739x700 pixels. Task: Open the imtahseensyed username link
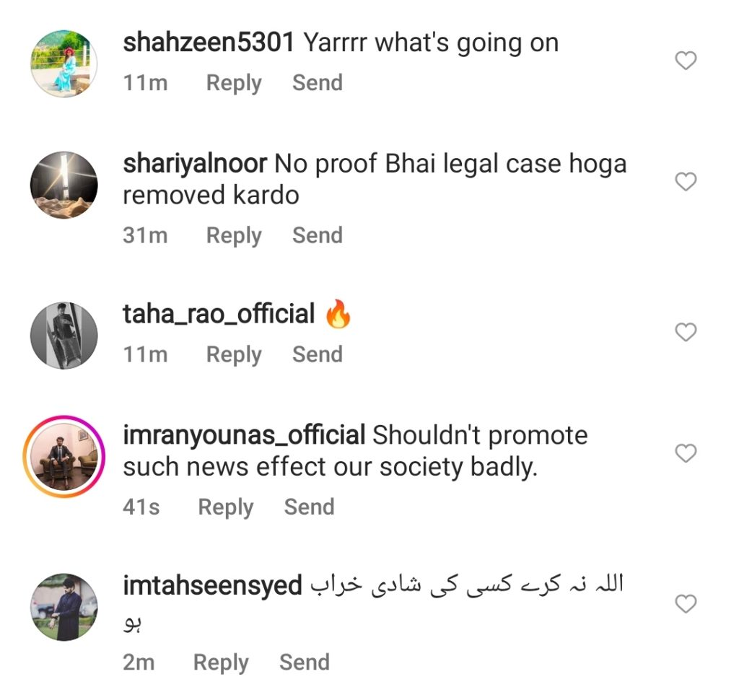(212, 586)
